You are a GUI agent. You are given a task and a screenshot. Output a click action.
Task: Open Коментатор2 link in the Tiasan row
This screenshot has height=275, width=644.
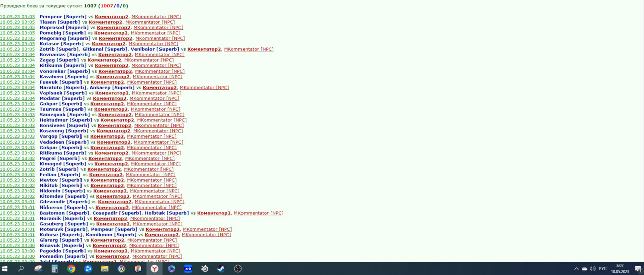tap(105, 22)
